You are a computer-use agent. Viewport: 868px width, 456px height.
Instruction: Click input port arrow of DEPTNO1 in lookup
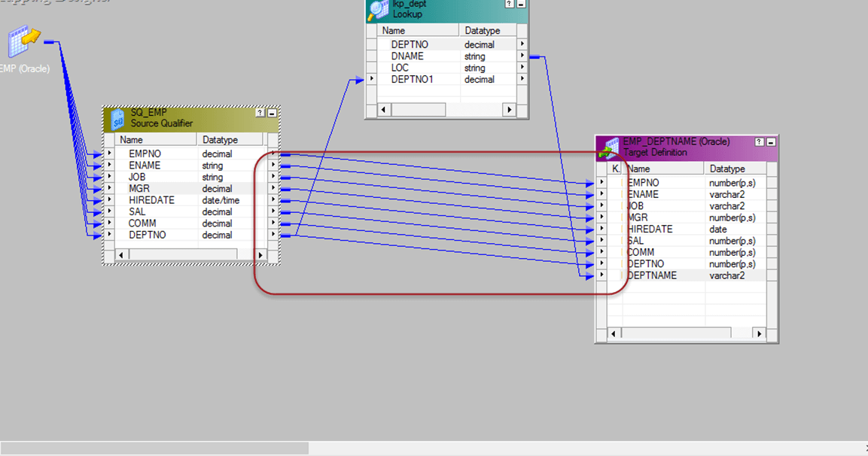click(x=372, y=79)
